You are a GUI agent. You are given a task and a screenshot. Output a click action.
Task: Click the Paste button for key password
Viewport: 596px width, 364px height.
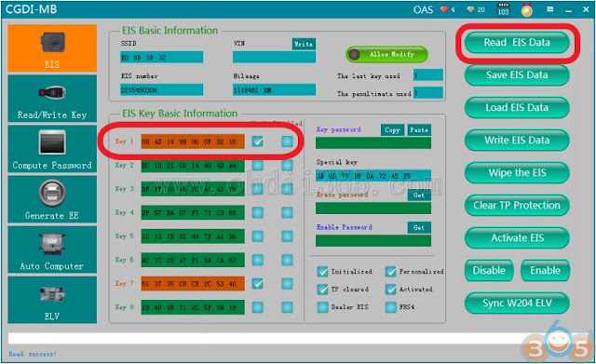(x=419, y=130)
